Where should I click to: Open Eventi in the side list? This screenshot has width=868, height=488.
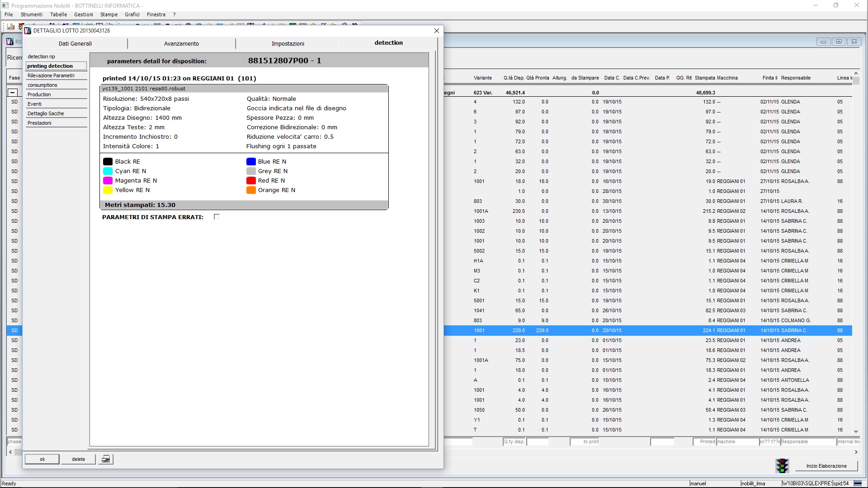56,104
